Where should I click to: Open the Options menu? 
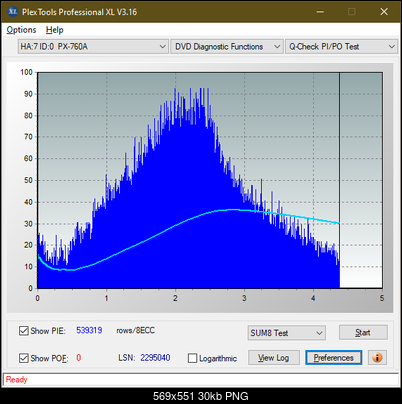(21, 30)
